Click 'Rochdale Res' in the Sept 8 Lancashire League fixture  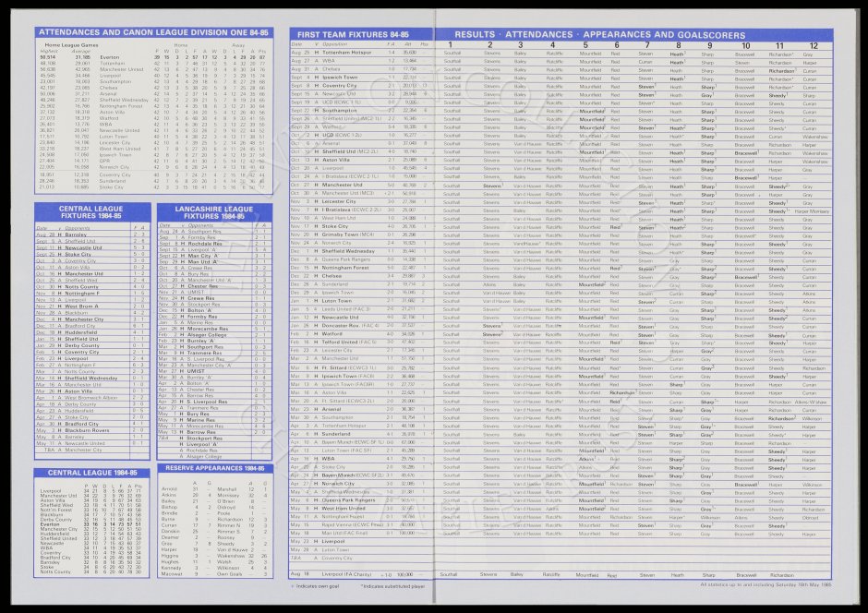coord(205,244)
